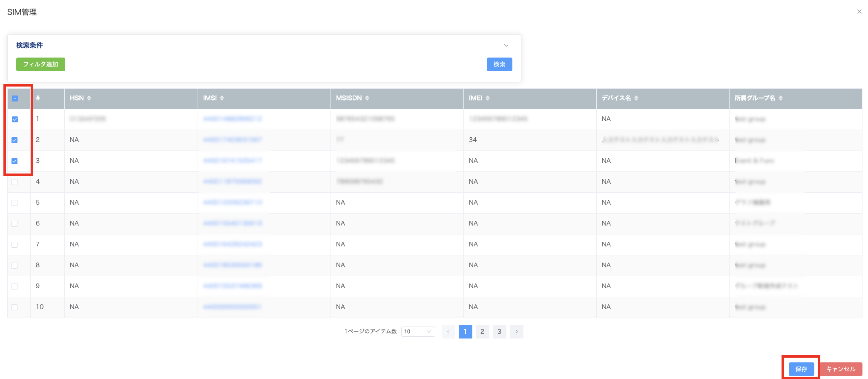Screen dimensions: 868x379
Task: Open the IMSI link in row 8
Action: (233, 265)
